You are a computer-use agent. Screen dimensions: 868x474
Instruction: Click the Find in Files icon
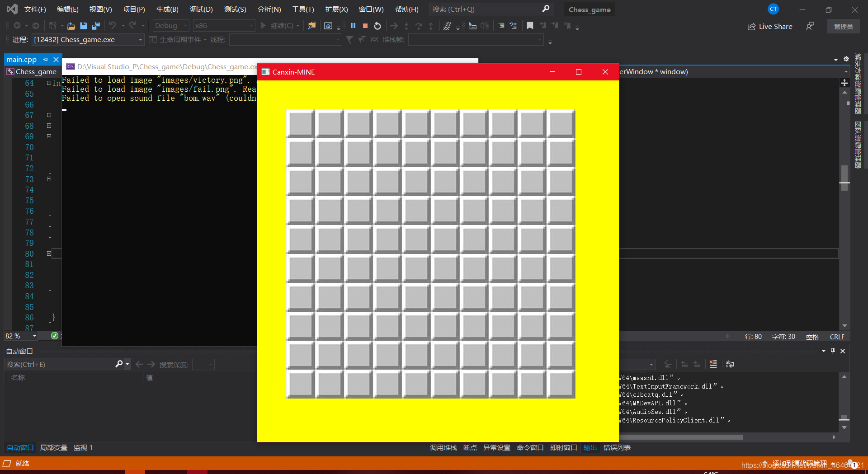[311, 26]
